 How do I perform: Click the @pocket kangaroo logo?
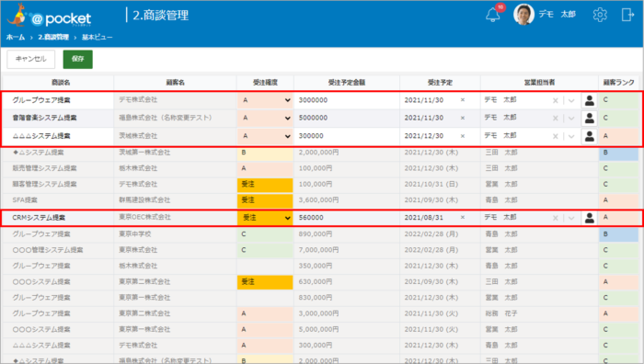[x=50, y=16]
